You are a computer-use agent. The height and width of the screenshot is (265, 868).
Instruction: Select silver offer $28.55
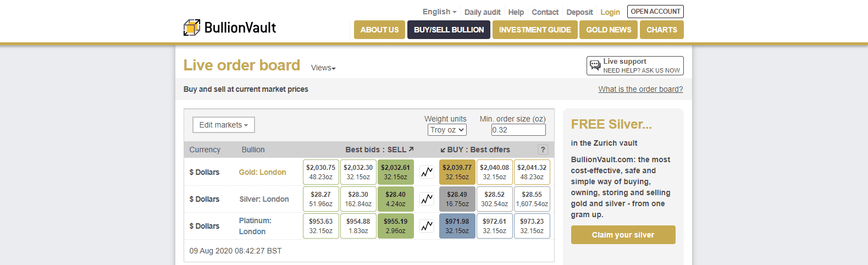coord(532,199)
